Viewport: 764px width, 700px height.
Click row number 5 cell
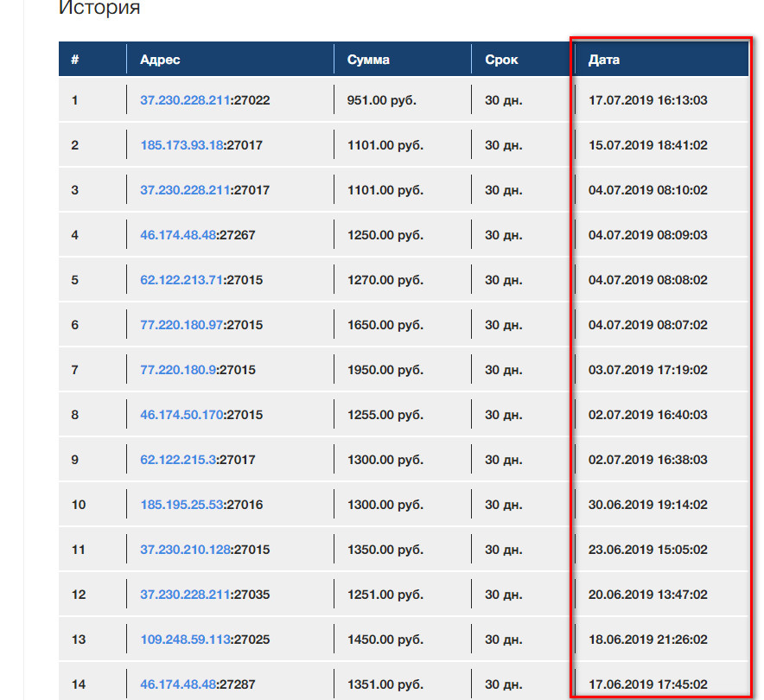pyautogui.click(x=74, y=280)
